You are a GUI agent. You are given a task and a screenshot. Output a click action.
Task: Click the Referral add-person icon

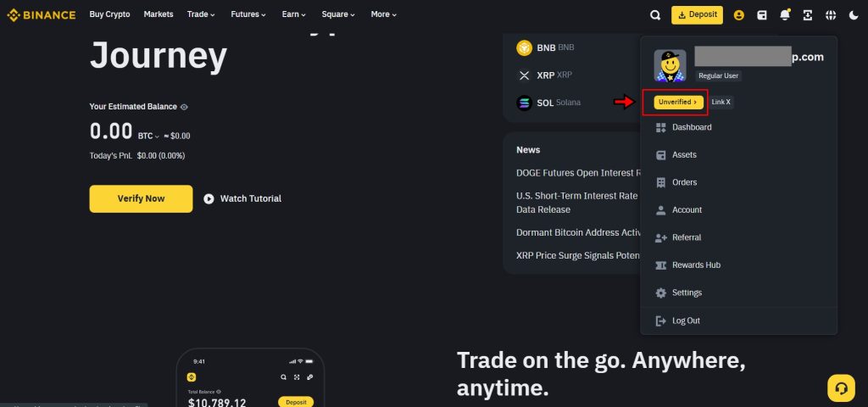tap(661, 238)
